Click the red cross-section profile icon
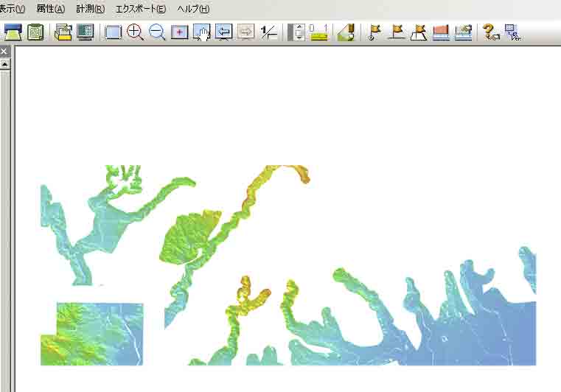The height and width of the screenshot is (392, 561). click(441, 32)
